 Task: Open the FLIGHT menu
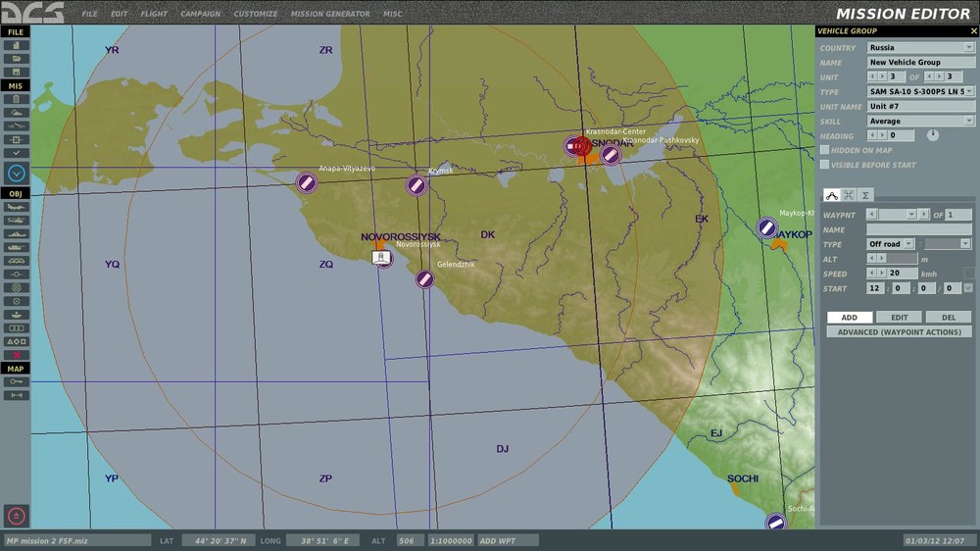point(154,13)
